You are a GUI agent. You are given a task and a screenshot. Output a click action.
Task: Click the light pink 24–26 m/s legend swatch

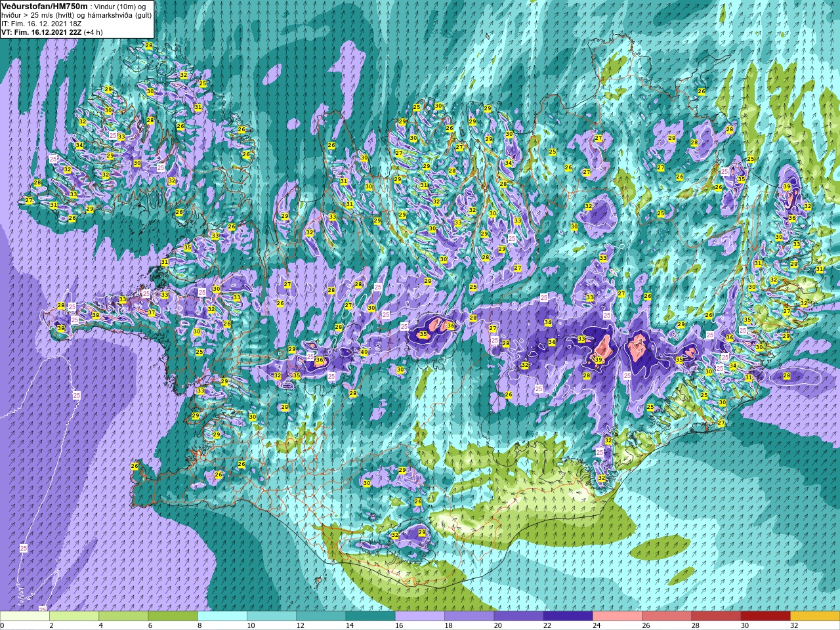618,616
